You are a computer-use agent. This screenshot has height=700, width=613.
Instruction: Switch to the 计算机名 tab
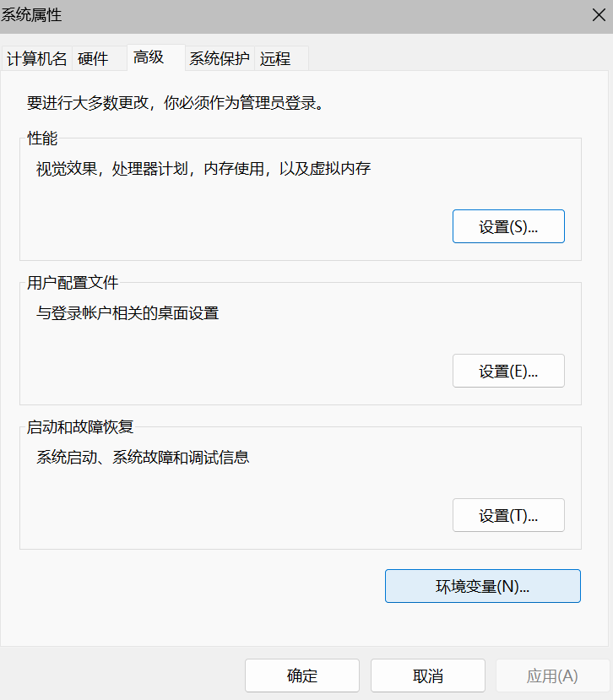(x=37, y=59)
